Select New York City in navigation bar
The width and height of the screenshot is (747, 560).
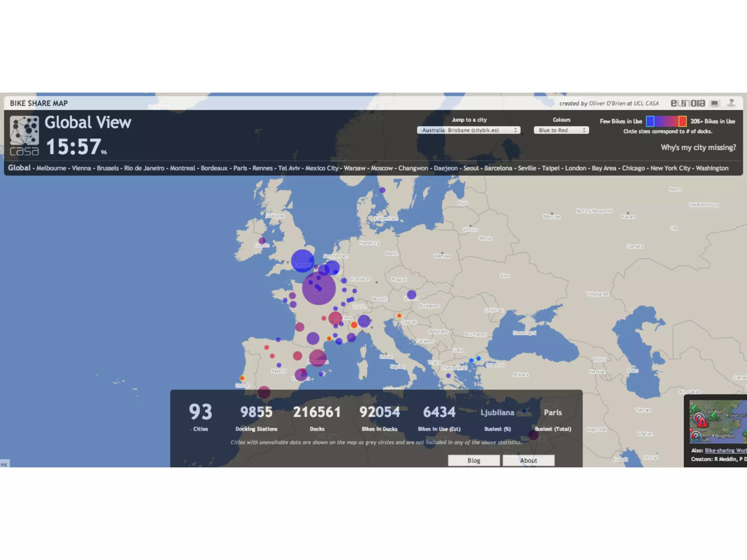coord(670,168)
